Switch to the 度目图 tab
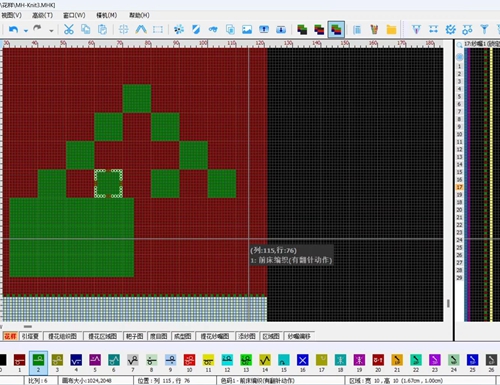500x385 pixels. click(158, 336)
